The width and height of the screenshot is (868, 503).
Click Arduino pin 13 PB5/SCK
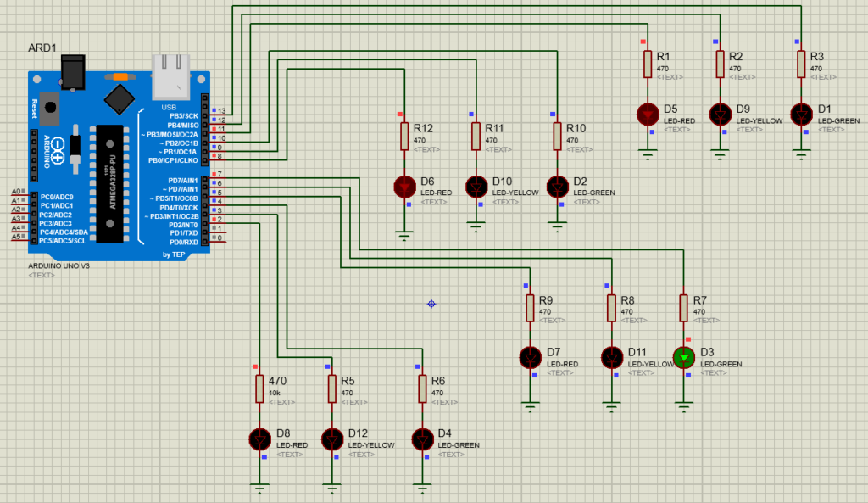pyautogui.click(x=184, y=116)
